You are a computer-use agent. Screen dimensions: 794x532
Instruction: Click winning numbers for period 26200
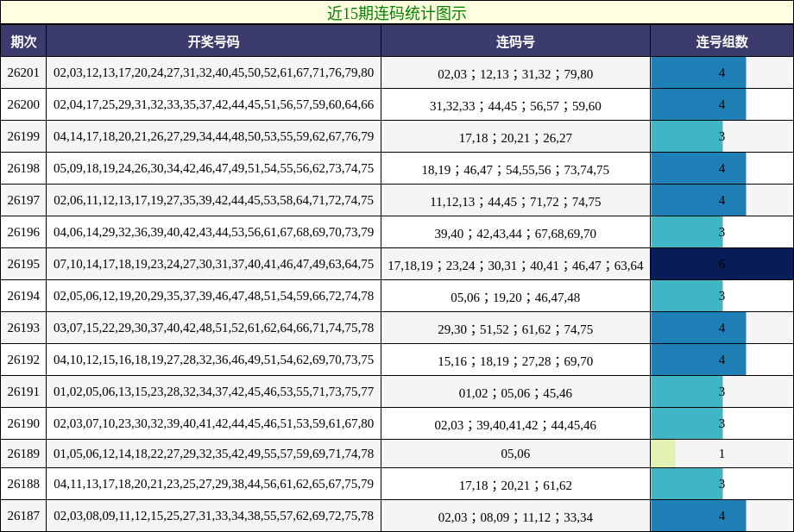coord(213,104)
